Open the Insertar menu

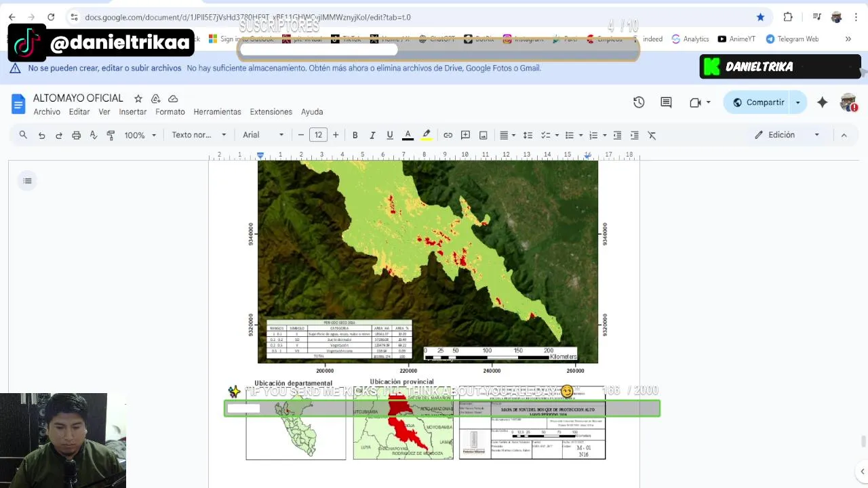(x=133, y=112)
